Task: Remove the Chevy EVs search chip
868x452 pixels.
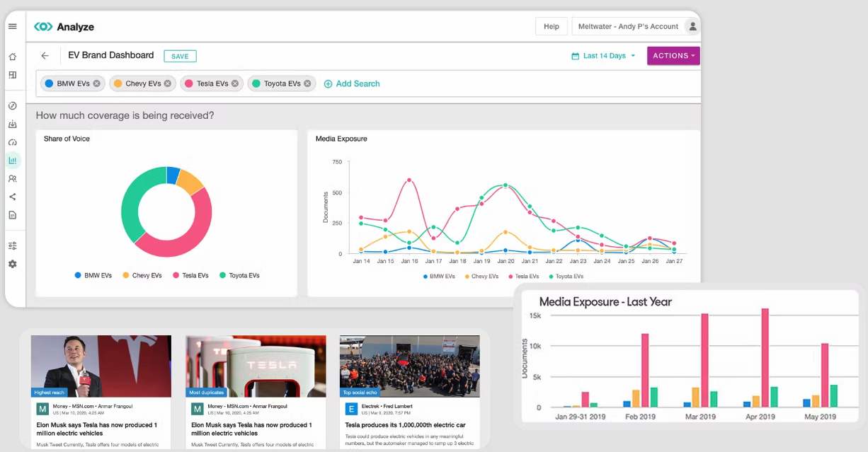Action: tap(168, 83)
